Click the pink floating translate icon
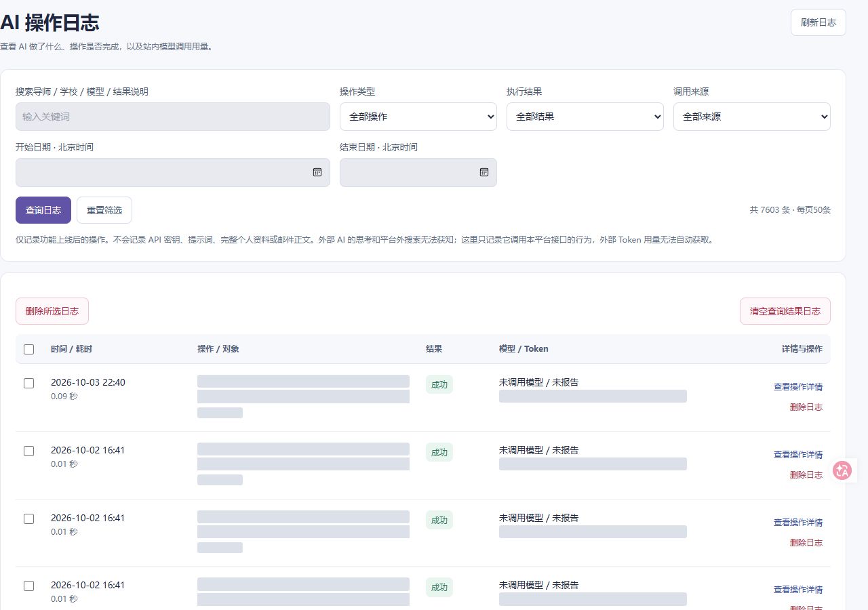Viewport: 868px width, 610px height. (843, 470)
